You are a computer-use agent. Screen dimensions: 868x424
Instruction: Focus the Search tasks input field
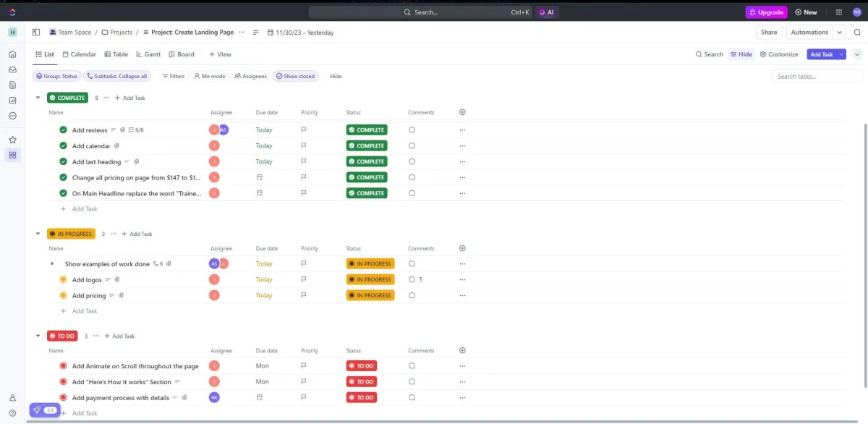817,76
